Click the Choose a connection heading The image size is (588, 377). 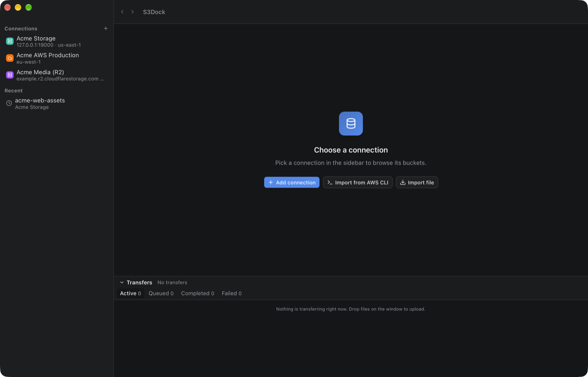tap(351, 150)
